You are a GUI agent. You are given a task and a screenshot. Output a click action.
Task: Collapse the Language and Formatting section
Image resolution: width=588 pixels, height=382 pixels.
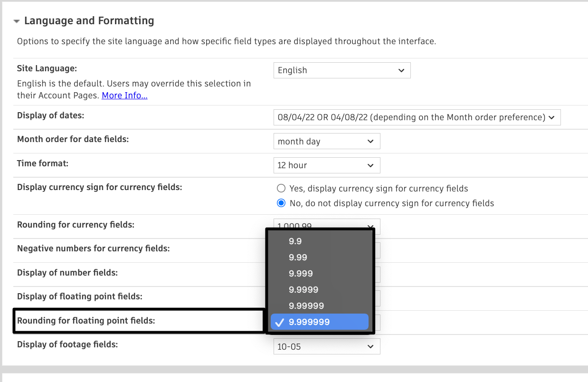17,21
